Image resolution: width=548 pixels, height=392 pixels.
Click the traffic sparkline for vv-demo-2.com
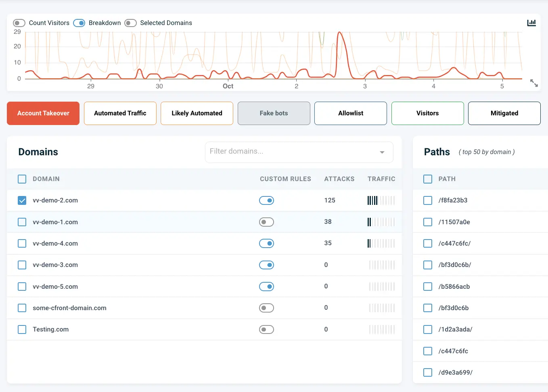[382, 200]
